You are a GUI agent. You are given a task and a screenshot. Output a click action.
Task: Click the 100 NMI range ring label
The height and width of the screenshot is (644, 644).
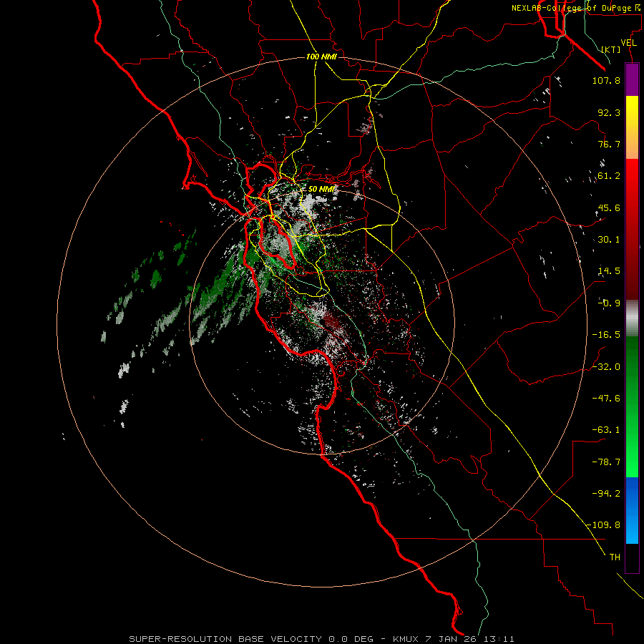click(321, 57)
